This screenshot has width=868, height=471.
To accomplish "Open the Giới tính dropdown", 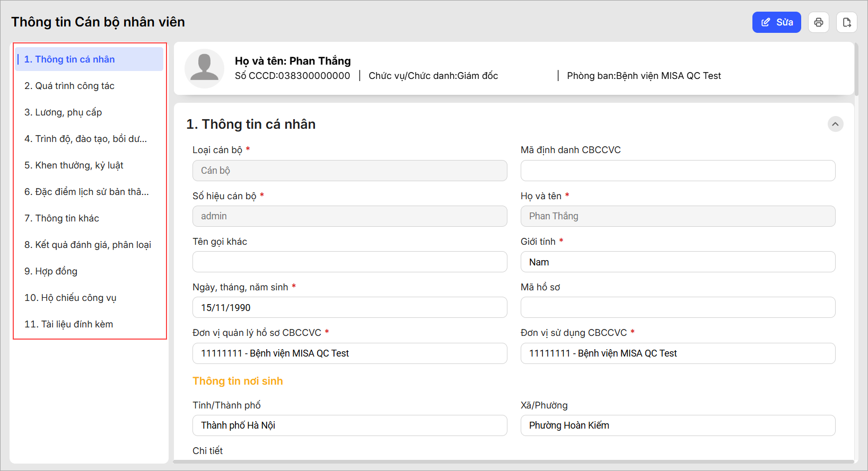I will coord(677,262).
